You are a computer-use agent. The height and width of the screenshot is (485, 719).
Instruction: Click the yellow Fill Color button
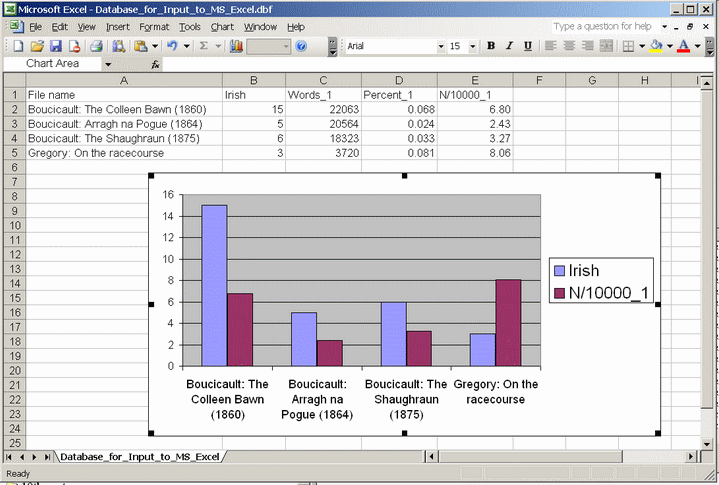pos(656,46)
